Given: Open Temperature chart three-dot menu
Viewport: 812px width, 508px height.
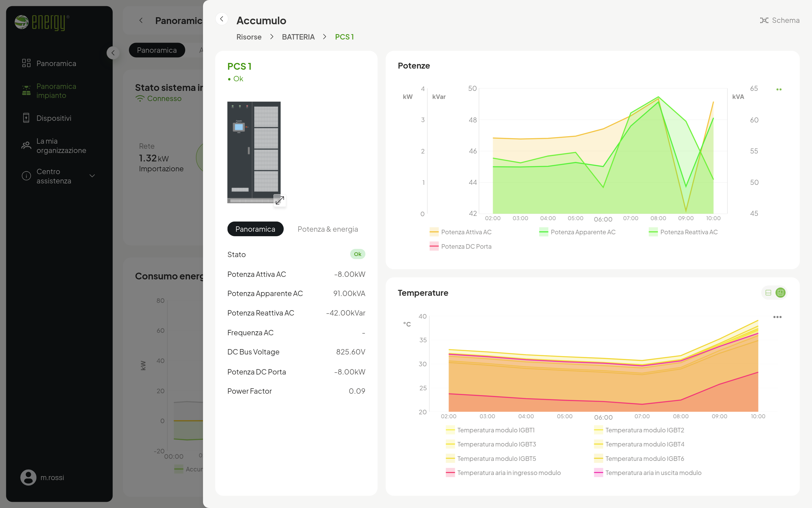Looking at the screenshot, I should (x=777, y=317).
